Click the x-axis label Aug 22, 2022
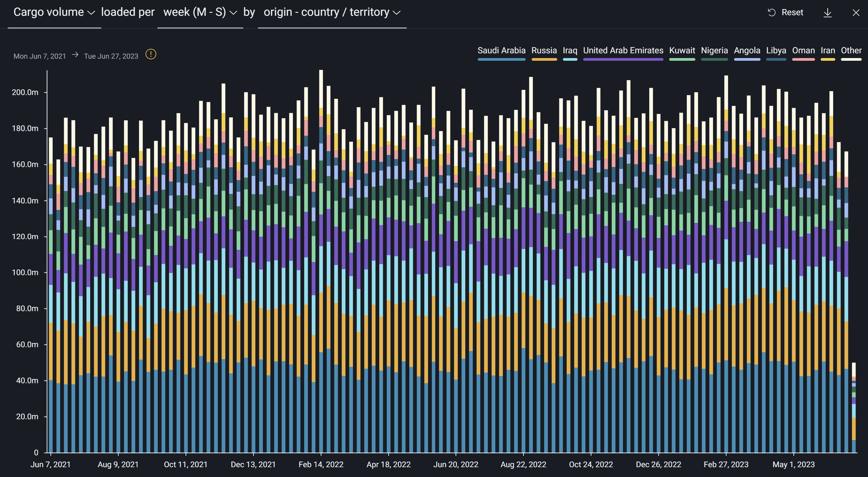 [523, 464]
